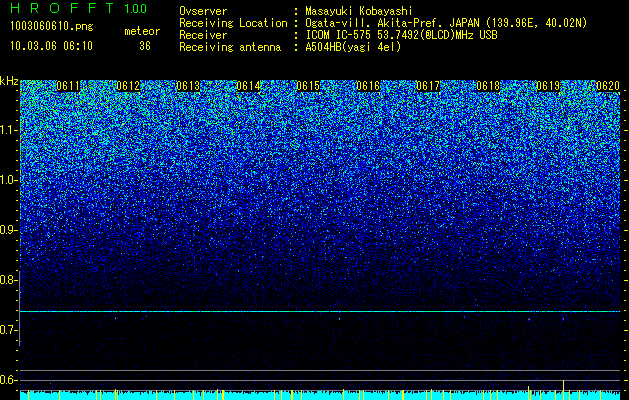Click the 0617 time marker
629x400 pixels.
tap(428, 86)
